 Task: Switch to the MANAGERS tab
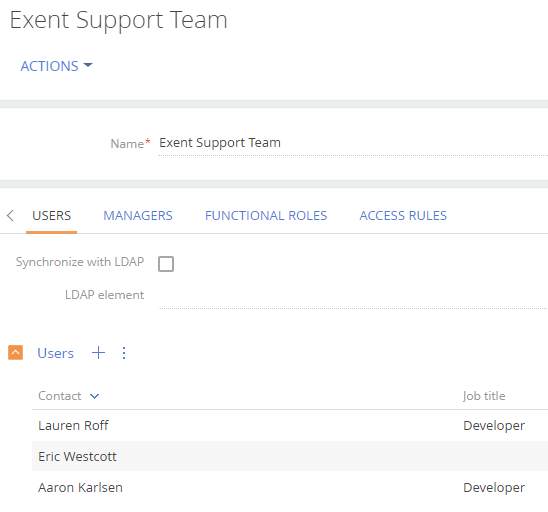click(138, 216)
